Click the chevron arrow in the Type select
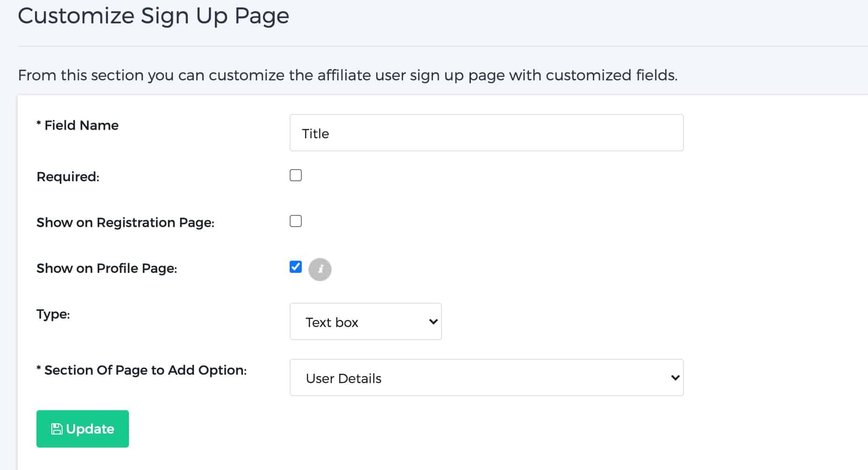 [433, 321]
